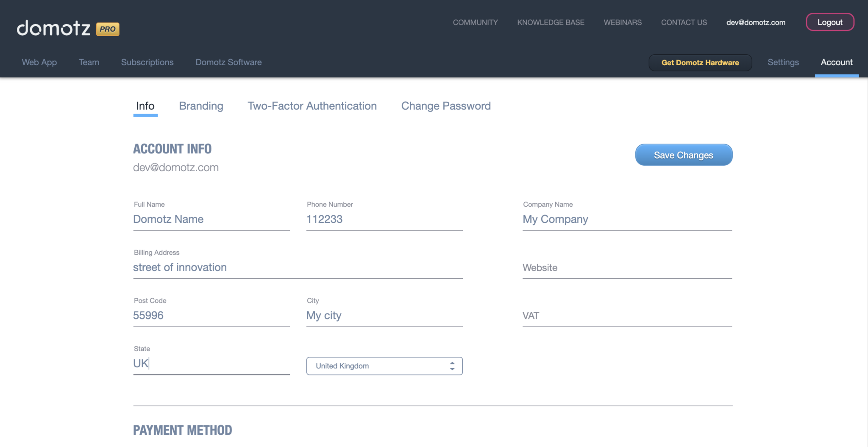Screen dimensions: 868x447
Task: Click the Domotz PRO logo
Action: pyautogui.click(x=68, y=28)
